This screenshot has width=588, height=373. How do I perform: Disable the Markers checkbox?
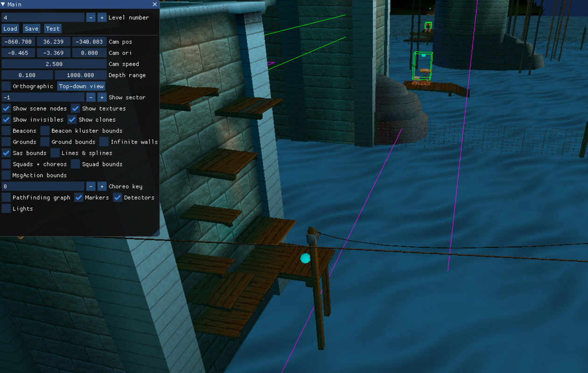79,198
